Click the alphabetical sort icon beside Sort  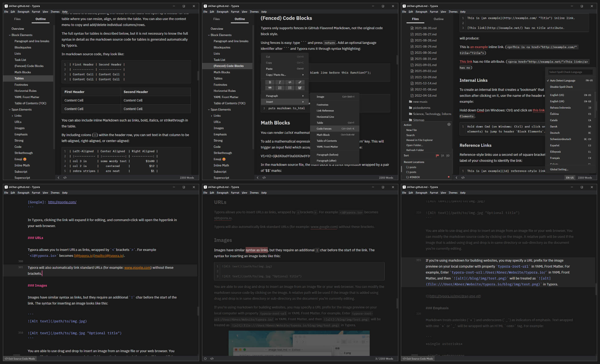[x=443, y=156]
